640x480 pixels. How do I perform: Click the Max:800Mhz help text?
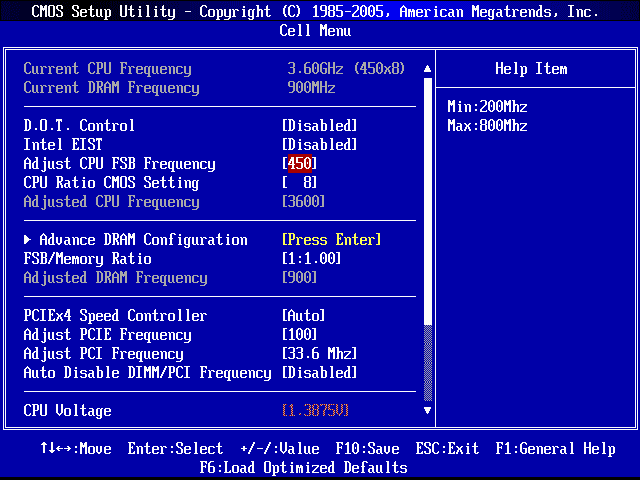coord(487,125)
